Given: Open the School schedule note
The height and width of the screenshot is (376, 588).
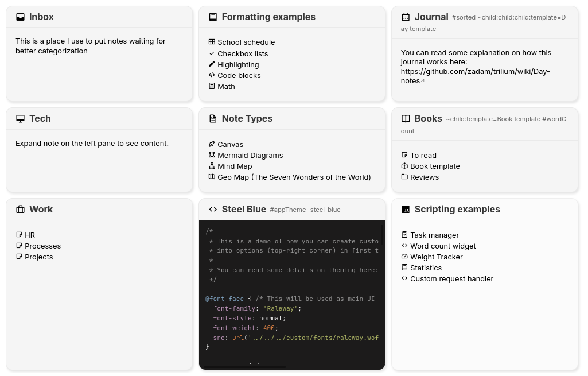Looking at the screenshot, I should pos(246,42).
